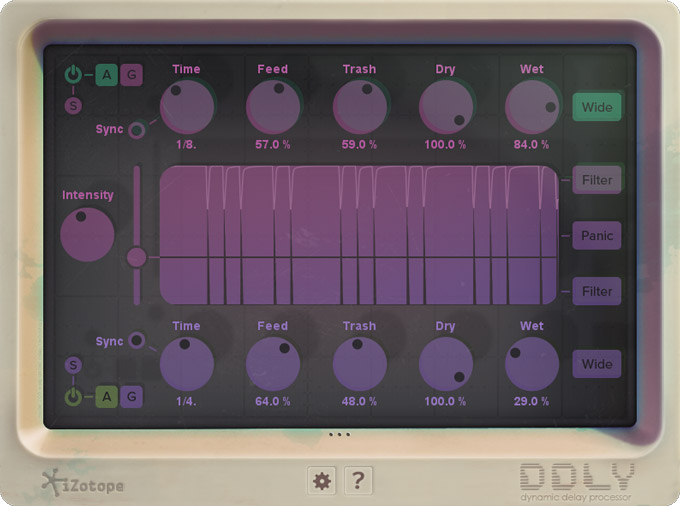Click the top delay G button
This screenshot has height=506, width=680.
click(131, 75)
